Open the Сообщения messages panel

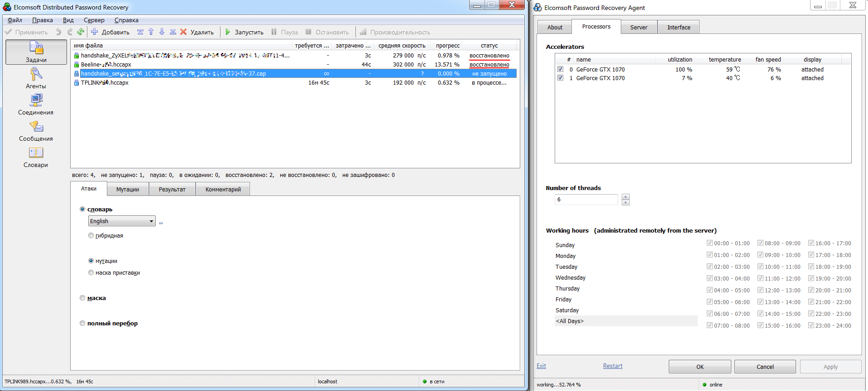coord(36,131)
